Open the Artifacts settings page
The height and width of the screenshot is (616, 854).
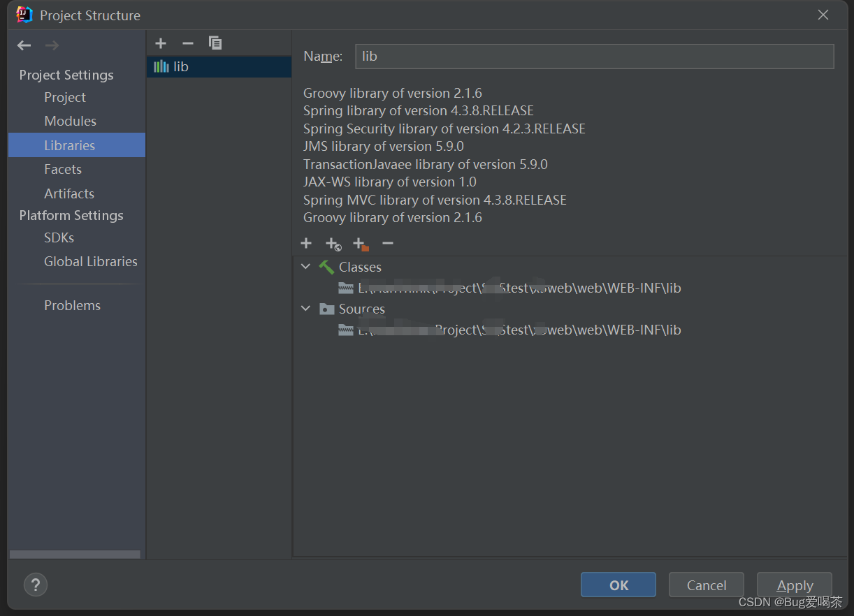click(69, 193)
